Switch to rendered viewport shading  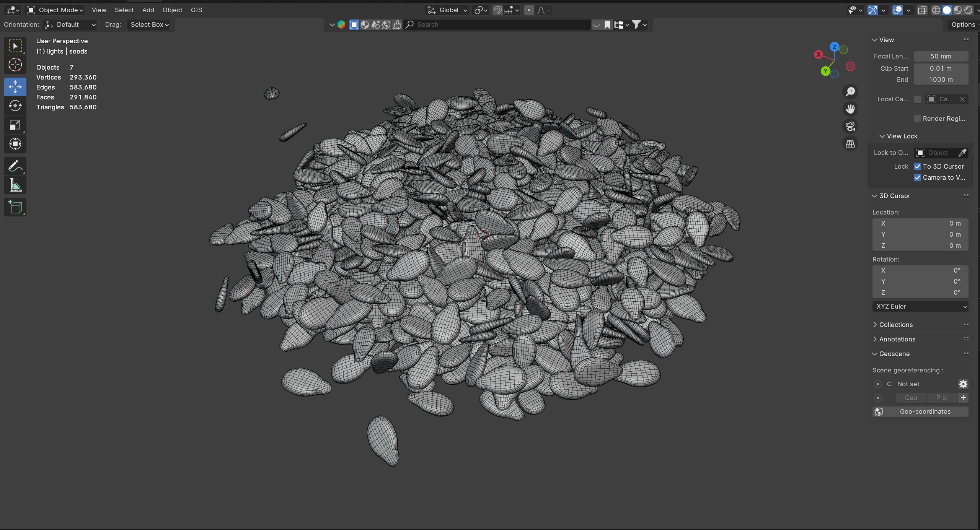(x=968, y=10)
